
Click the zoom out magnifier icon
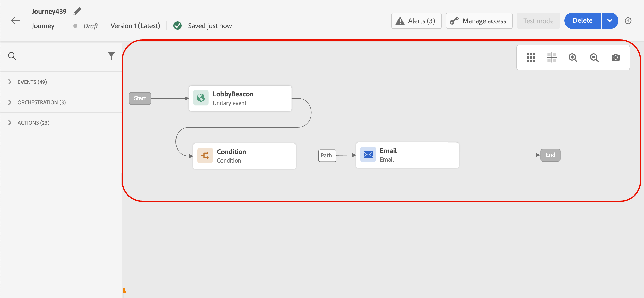pos(594,58)
